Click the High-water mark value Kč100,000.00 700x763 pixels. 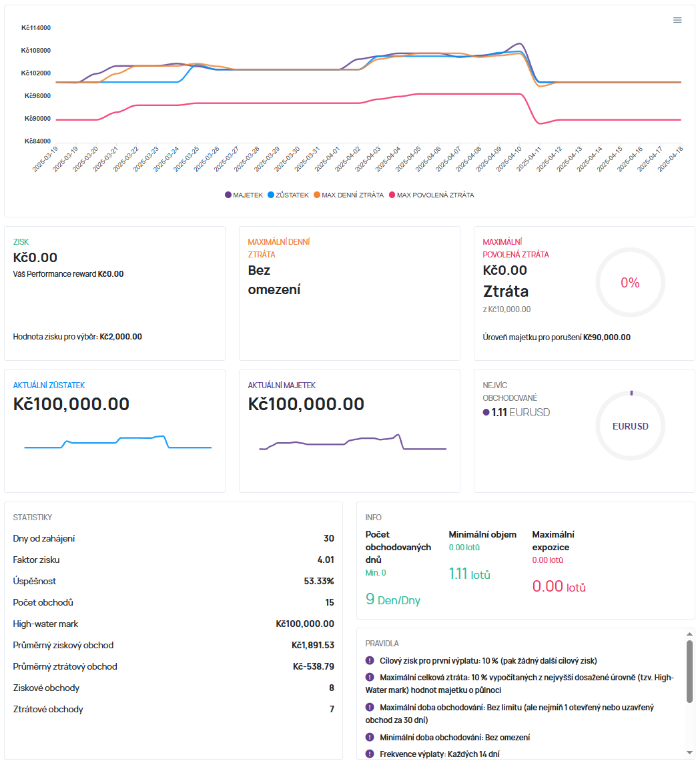305,624
